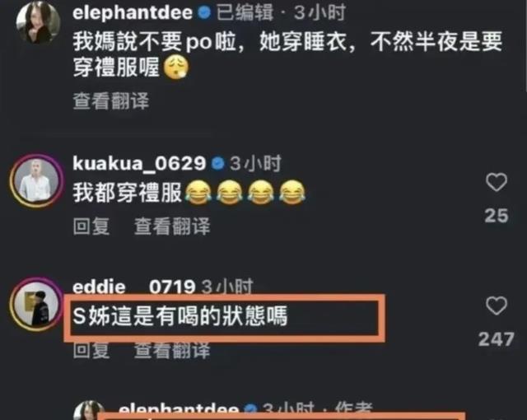Viewport: 527px width, 420px height.
Task: Like eddie_0719's comment with heart icon
Action: click(x=497, y=306)
